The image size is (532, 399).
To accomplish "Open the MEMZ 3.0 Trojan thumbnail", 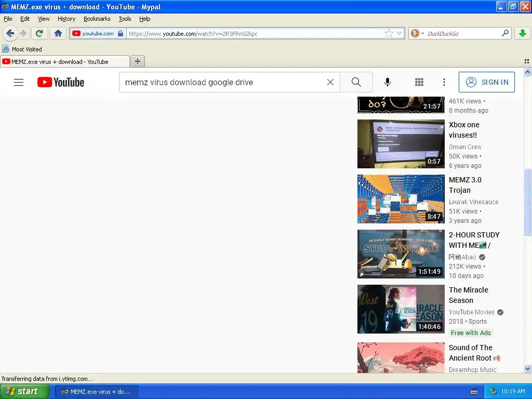I will point(401,199).
